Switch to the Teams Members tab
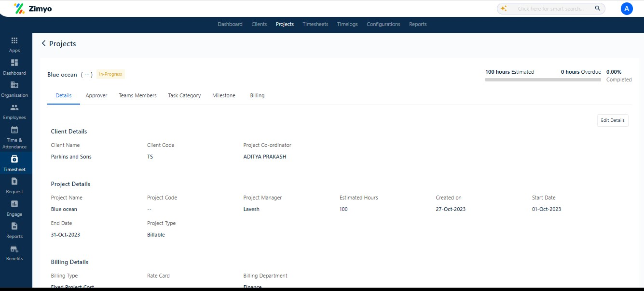644x291 pixels. point(138,95)
